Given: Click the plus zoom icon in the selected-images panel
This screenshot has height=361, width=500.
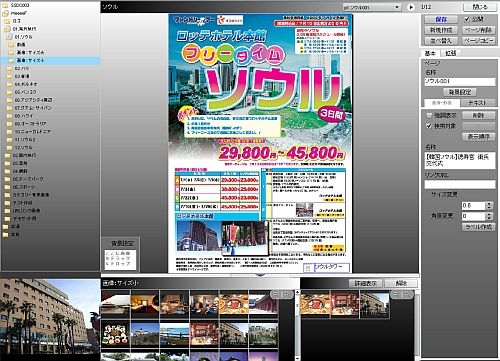Looking at the screenshot, I should pyautogui.click(x=407, y=294).
